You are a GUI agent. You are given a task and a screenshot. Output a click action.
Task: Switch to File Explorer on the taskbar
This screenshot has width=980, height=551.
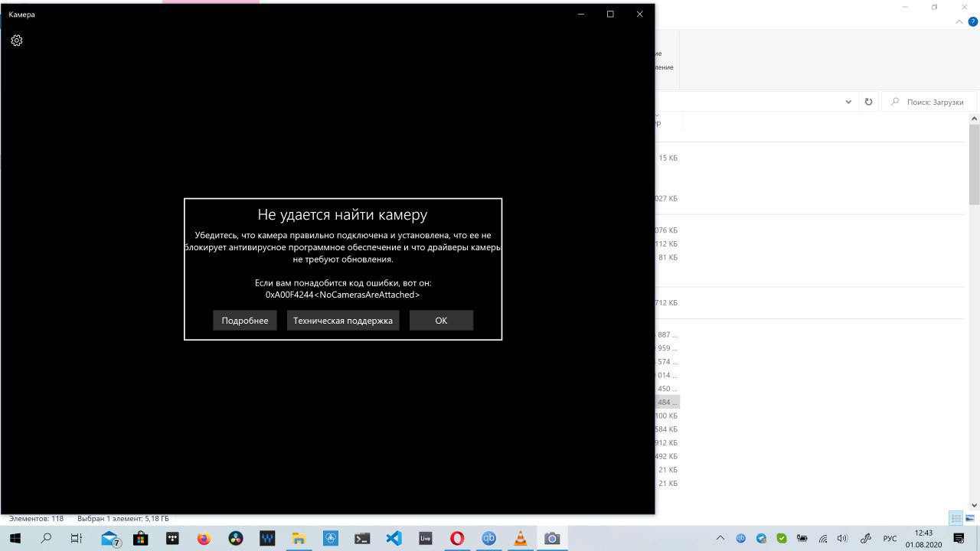[x=299, y=538]
